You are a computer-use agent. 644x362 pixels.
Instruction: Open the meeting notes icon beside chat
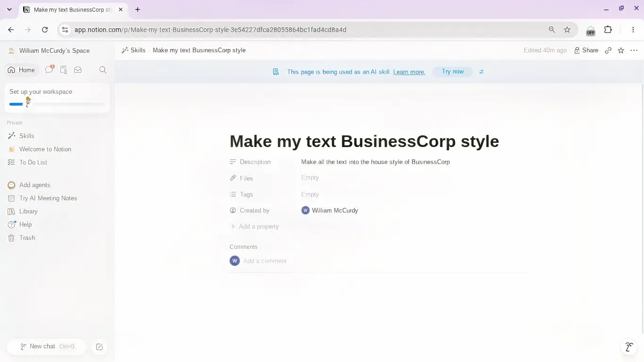point(64,70)
